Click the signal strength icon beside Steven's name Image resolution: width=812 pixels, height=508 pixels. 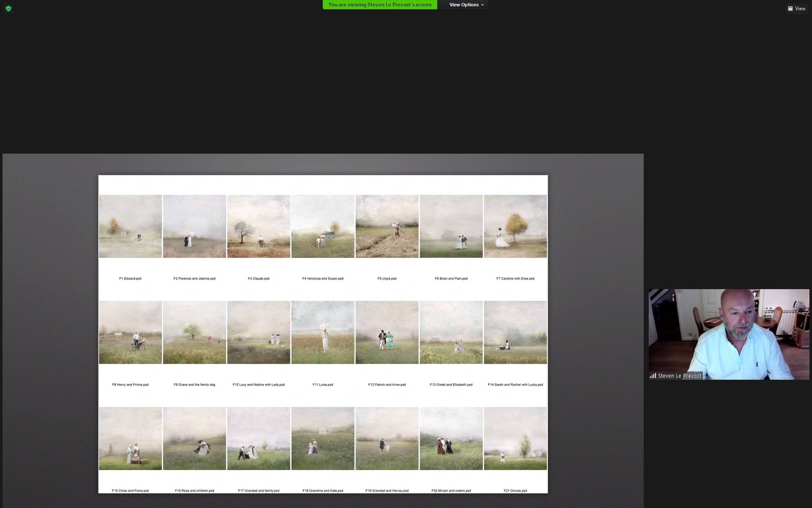click(653, 376)
